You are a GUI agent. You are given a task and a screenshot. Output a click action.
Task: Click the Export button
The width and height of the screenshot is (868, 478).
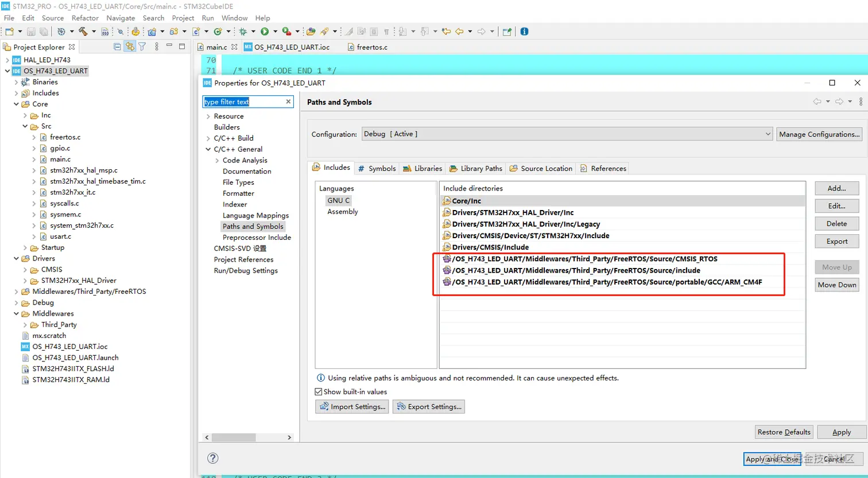click(x=836, y=242)
